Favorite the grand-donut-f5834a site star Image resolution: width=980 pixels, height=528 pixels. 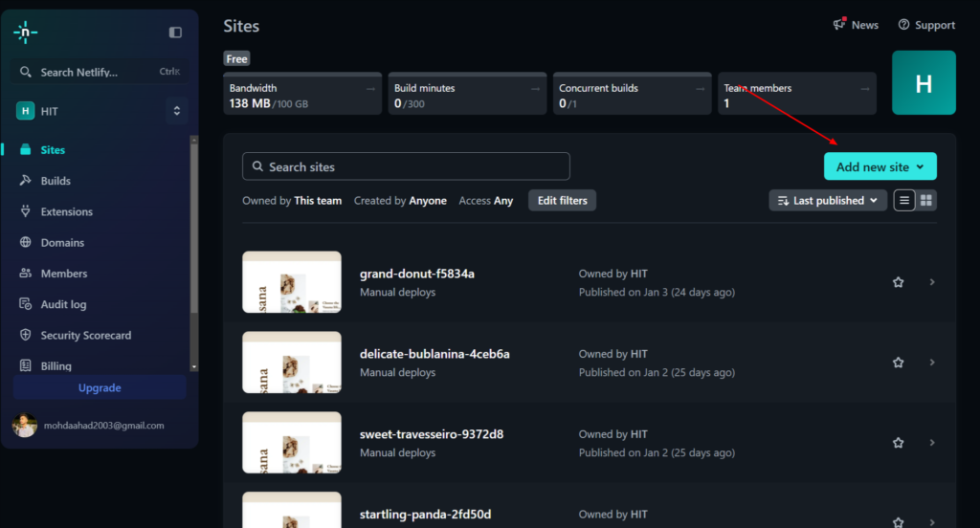pos(898,282)
